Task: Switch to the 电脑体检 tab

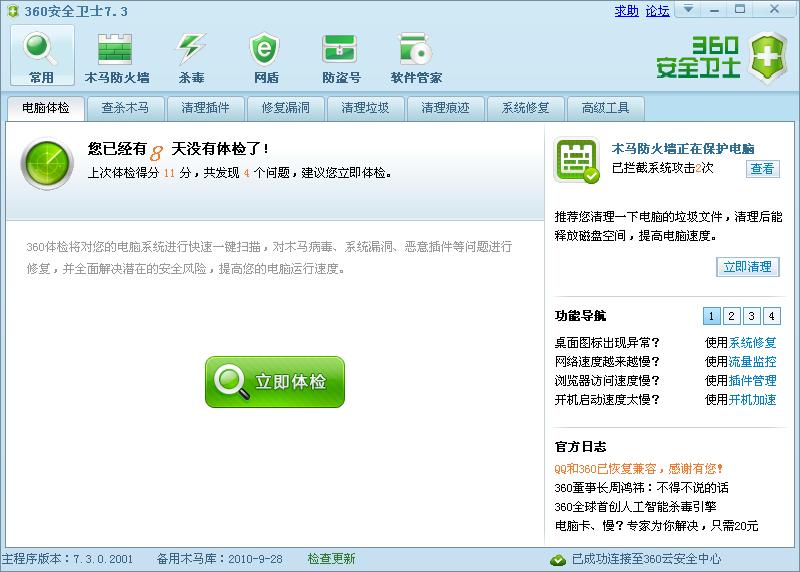Action: click(45, 108)
